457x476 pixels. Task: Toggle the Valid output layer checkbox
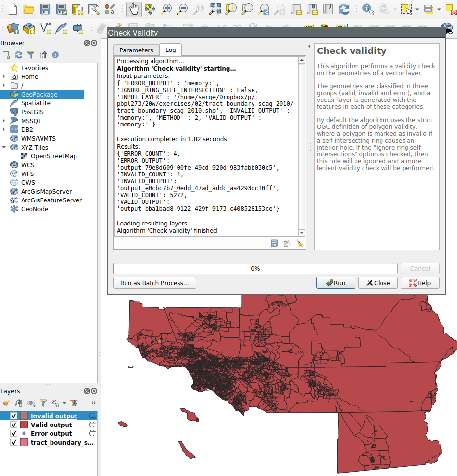click(x=14, y=425)
